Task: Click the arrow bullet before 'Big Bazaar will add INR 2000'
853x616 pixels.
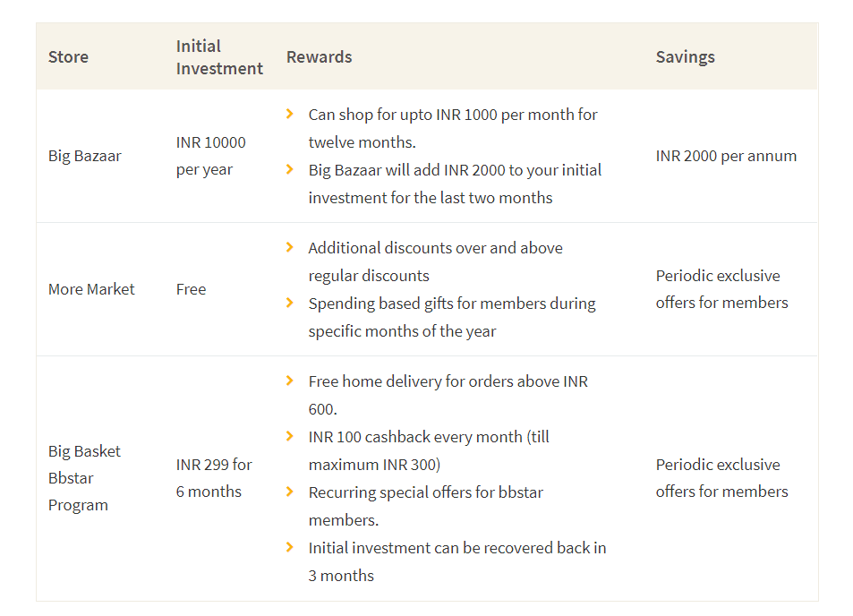Action: (x=289, y=170)
